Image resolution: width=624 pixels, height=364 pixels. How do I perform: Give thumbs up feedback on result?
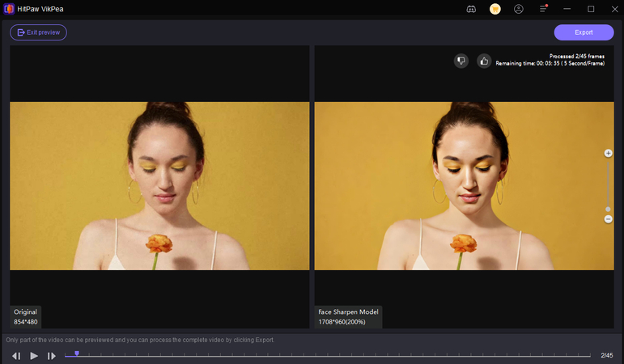[x=484, y=61]
